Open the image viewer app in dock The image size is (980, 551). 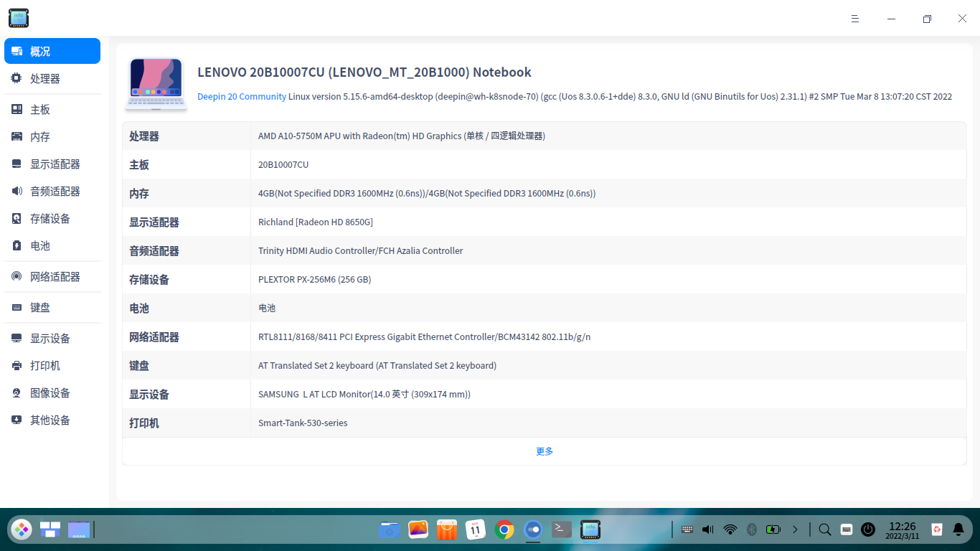[418, 529]
